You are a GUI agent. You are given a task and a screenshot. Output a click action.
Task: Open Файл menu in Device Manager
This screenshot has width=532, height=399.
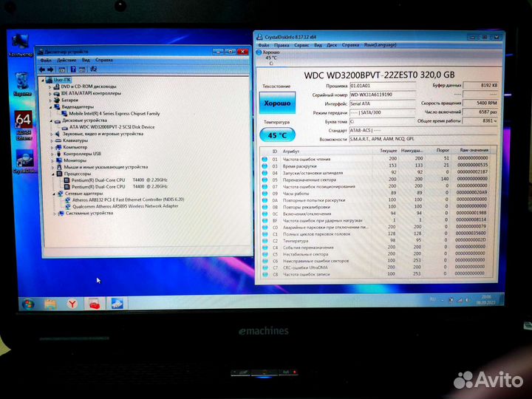coord(46,61)
